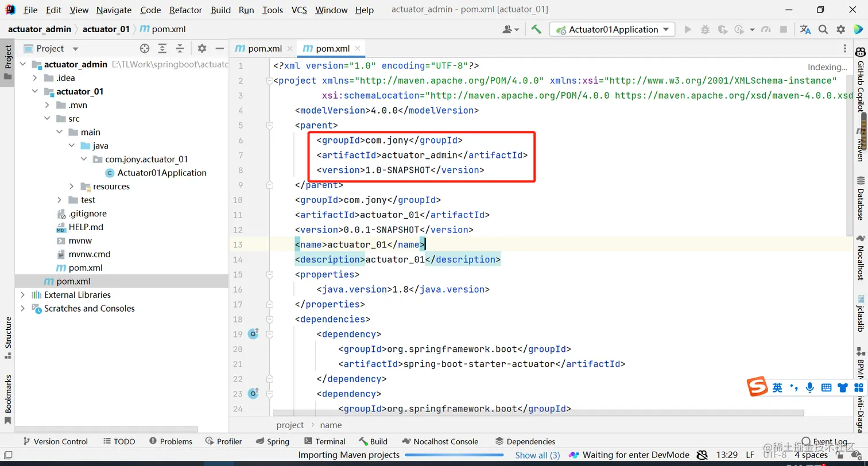
Task: Click Collapse All in Project panel
Action: click(180, 49)
